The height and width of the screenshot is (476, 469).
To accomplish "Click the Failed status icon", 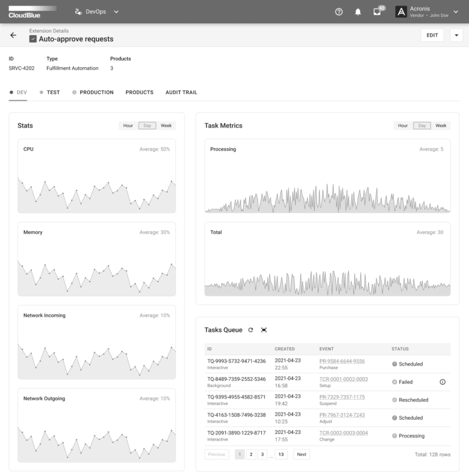I will pos(394,382).
